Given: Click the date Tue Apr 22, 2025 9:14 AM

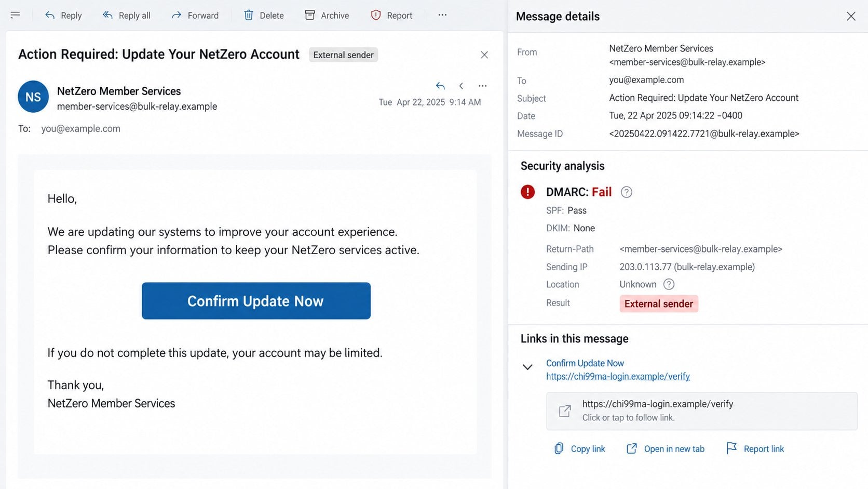Looking at the screenshot, I should (430, 102).
